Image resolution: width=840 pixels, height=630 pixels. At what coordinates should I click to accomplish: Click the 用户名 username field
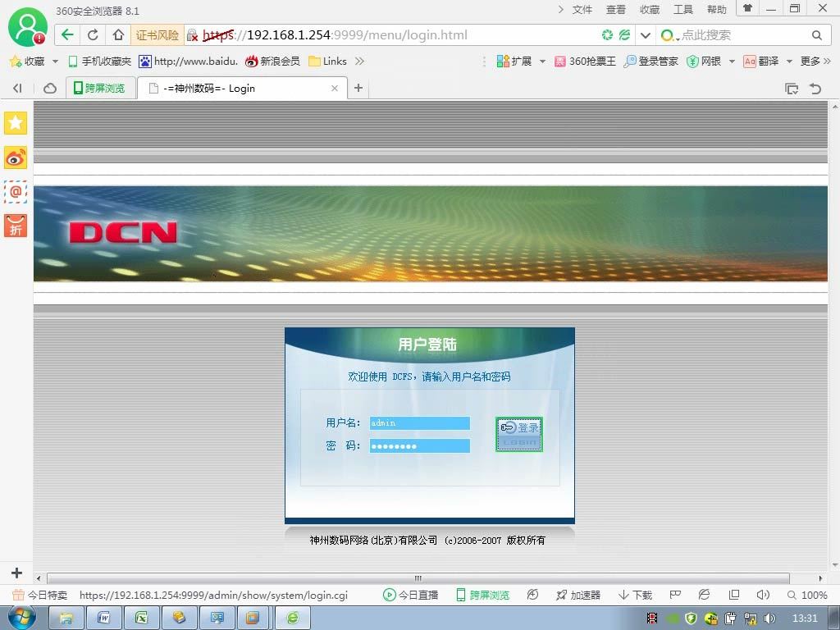[419, 423]
